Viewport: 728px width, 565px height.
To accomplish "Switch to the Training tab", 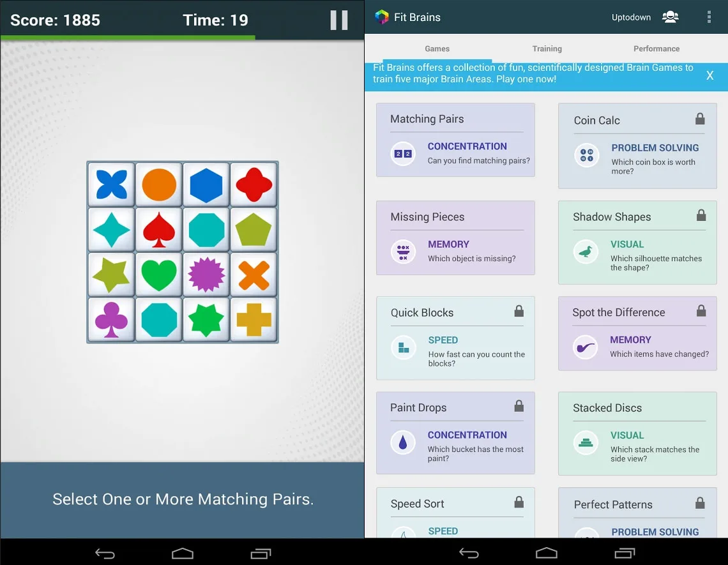I will (547, 49).
